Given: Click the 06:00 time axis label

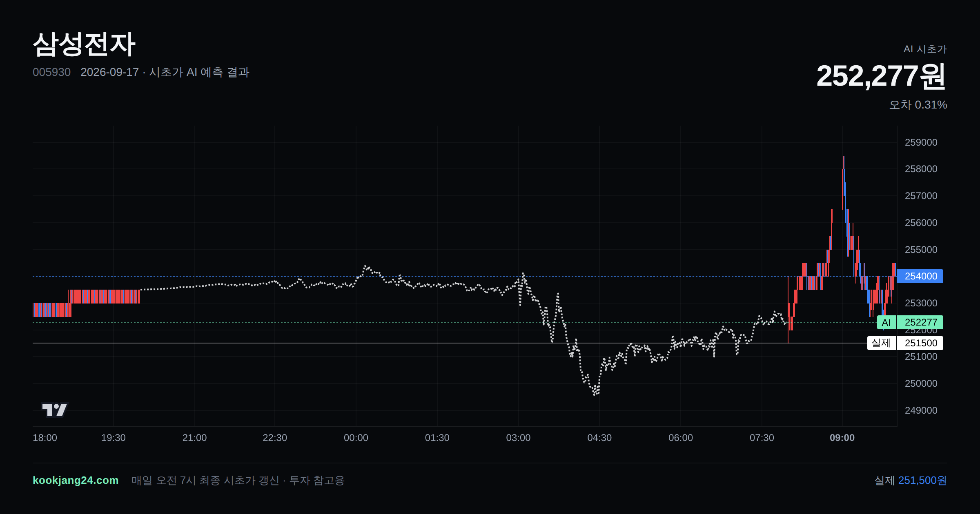Looking at the screenshot, I should point(681,438).
